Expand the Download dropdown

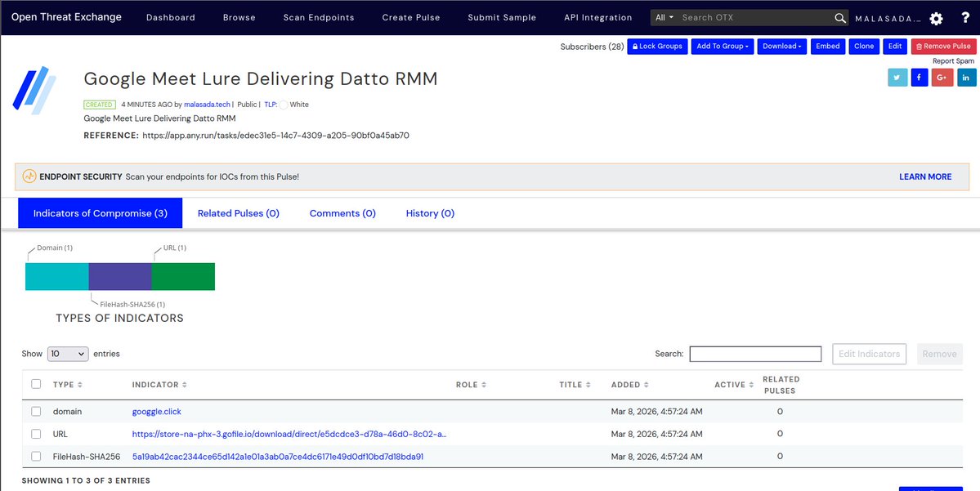coord(782,47)
